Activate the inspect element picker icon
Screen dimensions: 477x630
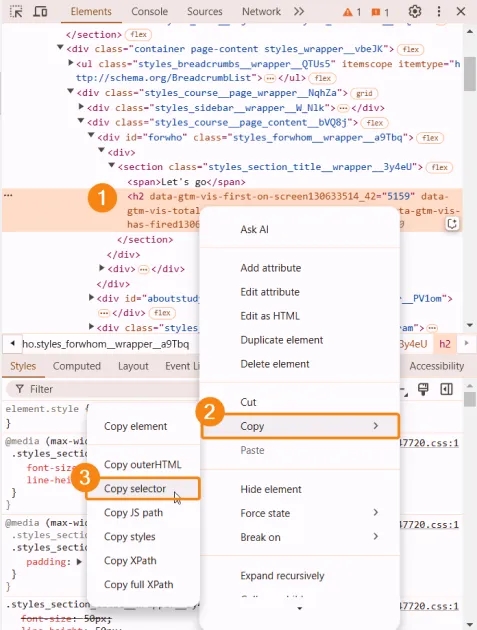click(x=16, y=12)
